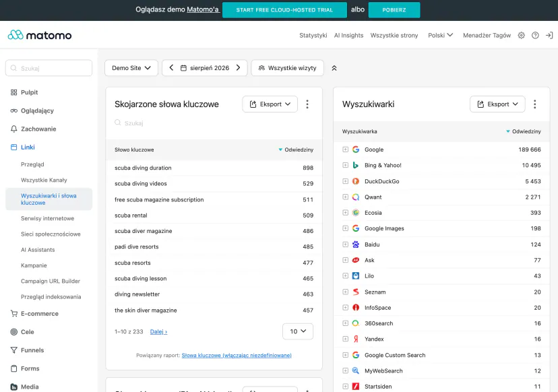Click the Google search engine icon
558x392 pixels.
[x=356, y=150]
